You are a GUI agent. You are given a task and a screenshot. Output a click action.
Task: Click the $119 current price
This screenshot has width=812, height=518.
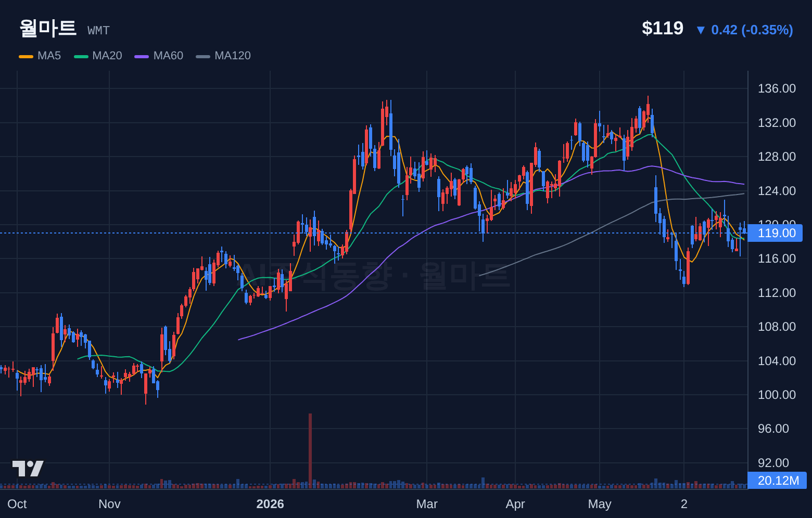coord(663,28)
